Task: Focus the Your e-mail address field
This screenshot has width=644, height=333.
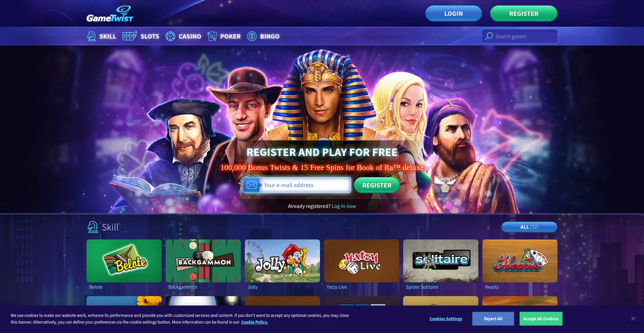Action: point(305,185)
